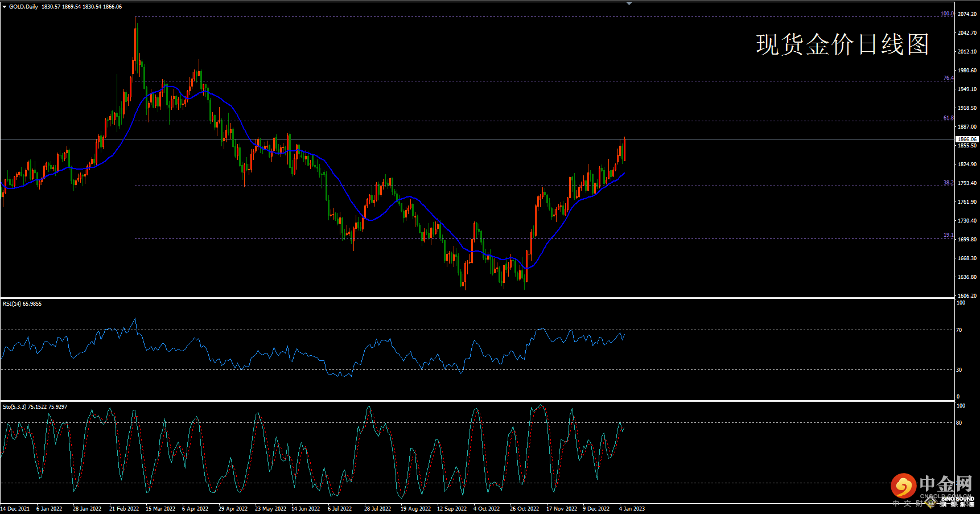Click the stochastic 80 level axis label
This screenshot has width=980, height=514.
tap(959, 423)
